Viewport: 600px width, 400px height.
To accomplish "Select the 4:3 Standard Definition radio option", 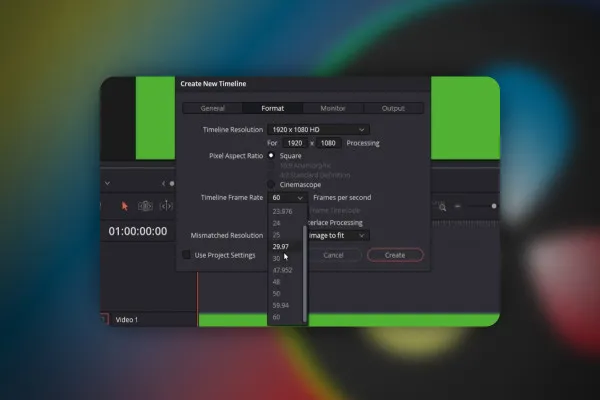I will pos(271,175).
